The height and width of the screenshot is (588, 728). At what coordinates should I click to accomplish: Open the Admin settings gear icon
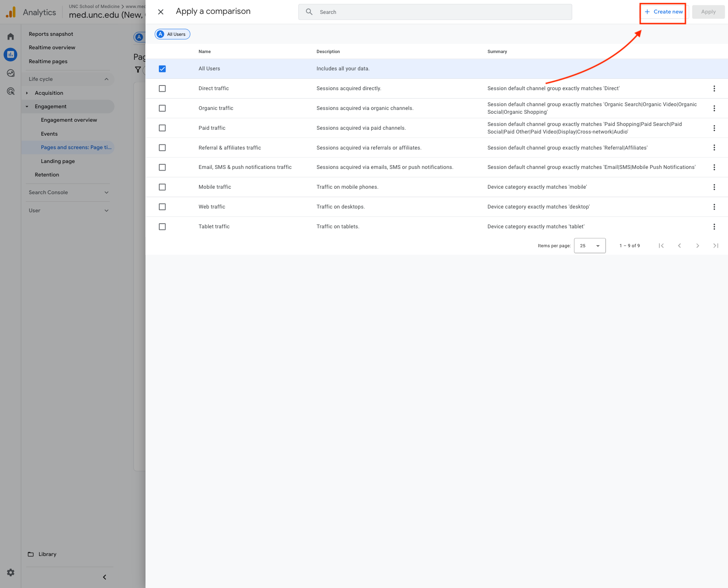pyautogui.click(x=11, y=572)
